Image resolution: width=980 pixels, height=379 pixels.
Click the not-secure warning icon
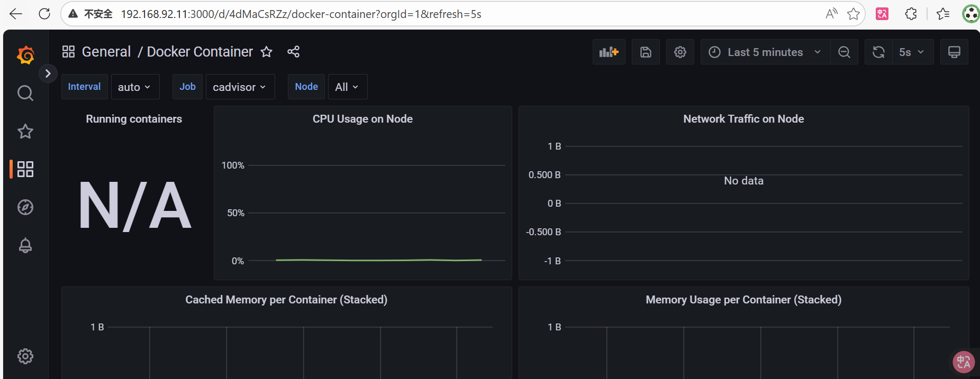[73, 14]
